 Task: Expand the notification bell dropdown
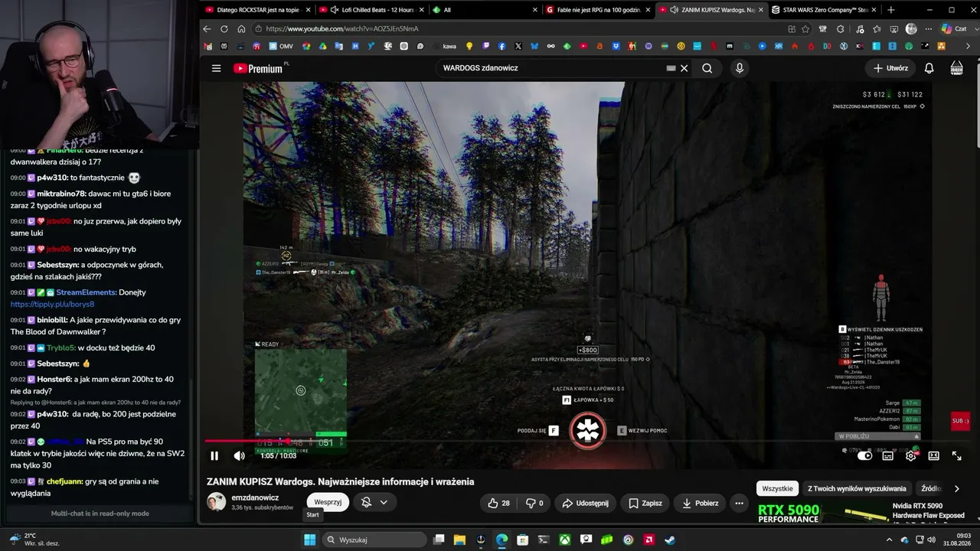374,502
